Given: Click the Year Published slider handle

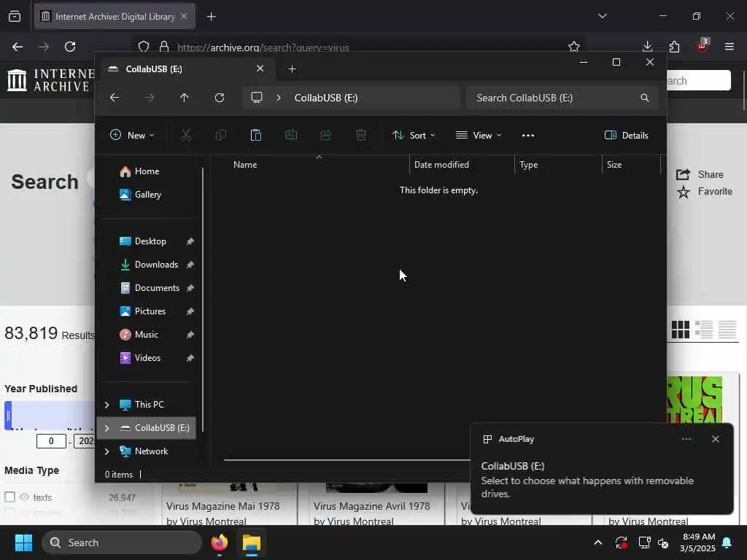Looking at the screenshot, I should [x=8, y=416].
